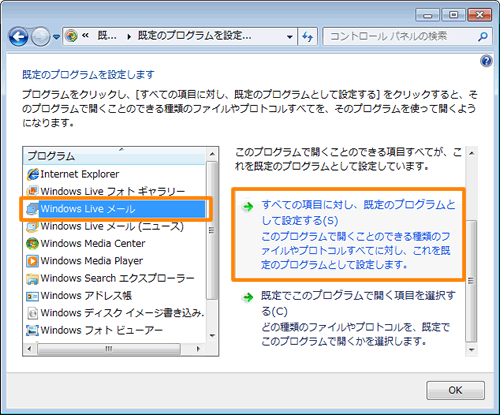
Task: Click the Back navigation arrow button
Action: [19, 36]
